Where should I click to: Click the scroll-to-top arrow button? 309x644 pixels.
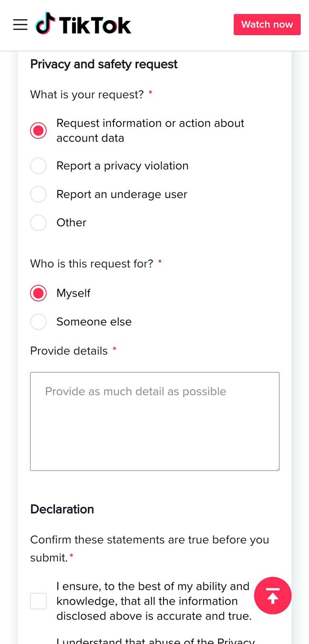click(x=272, y=595)
